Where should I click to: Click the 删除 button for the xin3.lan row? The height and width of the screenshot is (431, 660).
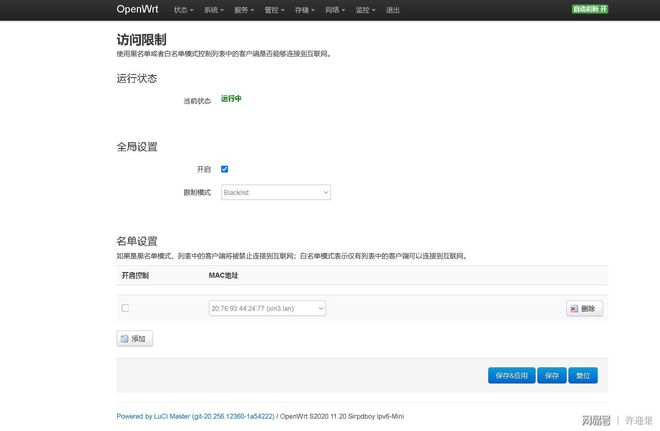click(x=584, y=309)
